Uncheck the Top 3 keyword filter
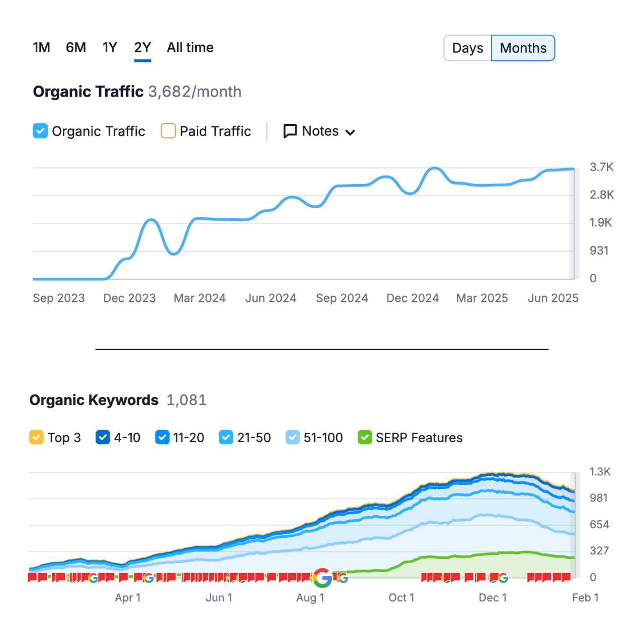This screenshot has width=644, height=644. tap(36, 437)
